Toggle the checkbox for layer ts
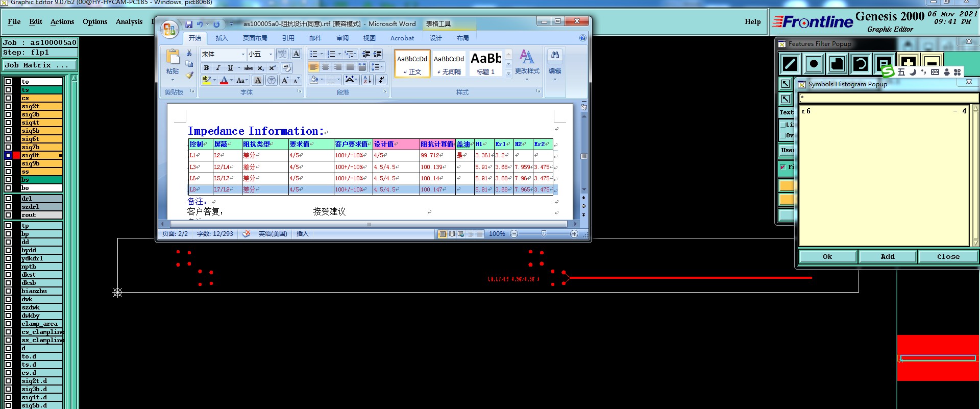Image resolution: width=980 pixels, height=409 pixels. (x=8, y=90)
